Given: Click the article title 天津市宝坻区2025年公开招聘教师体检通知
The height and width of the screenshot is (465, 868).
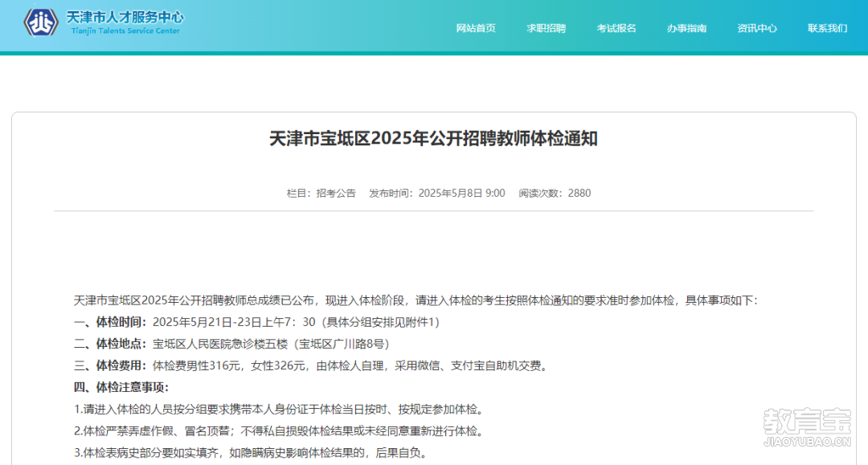Looking at the screenshot, I should [x=433, y=138].
